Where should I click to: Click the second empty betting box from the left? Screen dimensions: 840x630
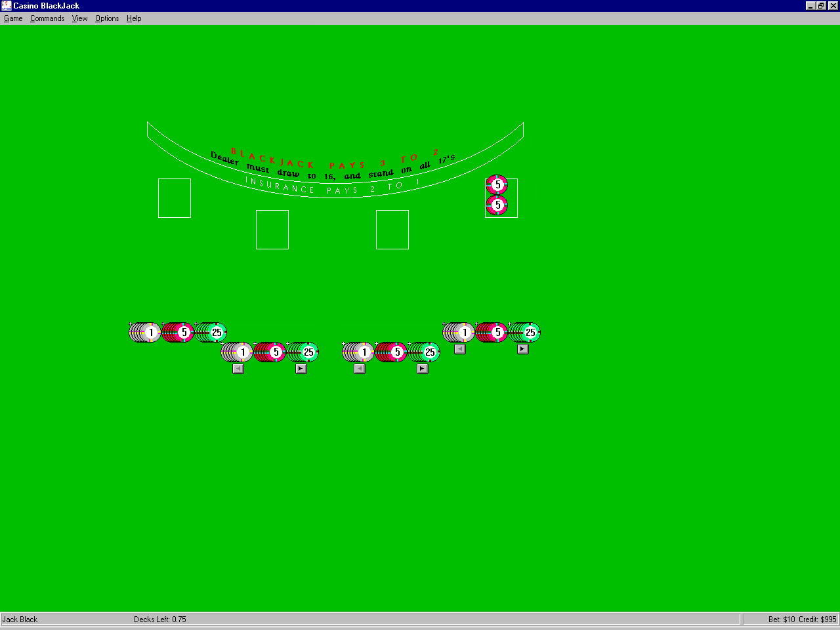(x=272, y=230)
